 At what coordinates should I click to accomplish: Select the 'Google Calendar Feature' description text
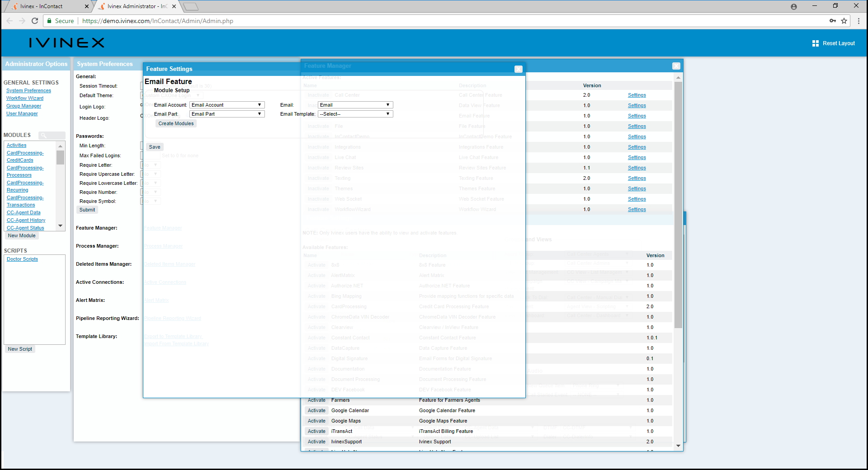click(447, 410)
